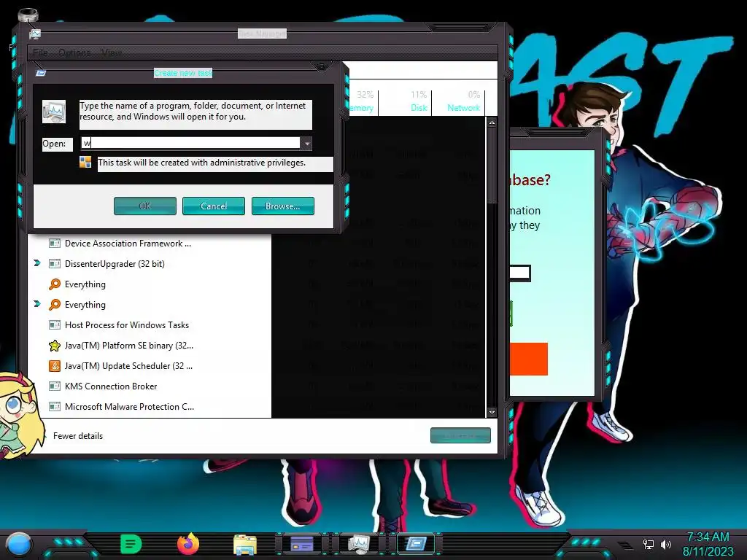
Task: Show hidden tray icons
Action: click(x=624, y=545)
